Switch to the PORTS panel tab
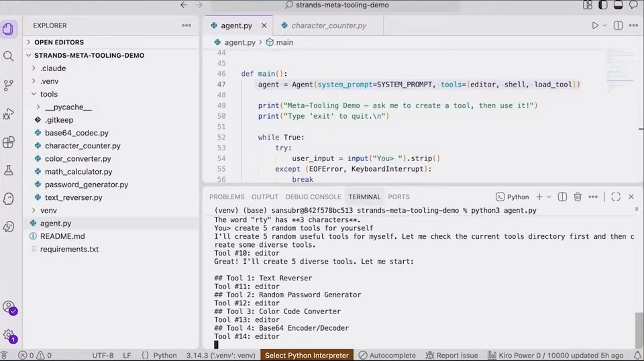 pos(398,197)
